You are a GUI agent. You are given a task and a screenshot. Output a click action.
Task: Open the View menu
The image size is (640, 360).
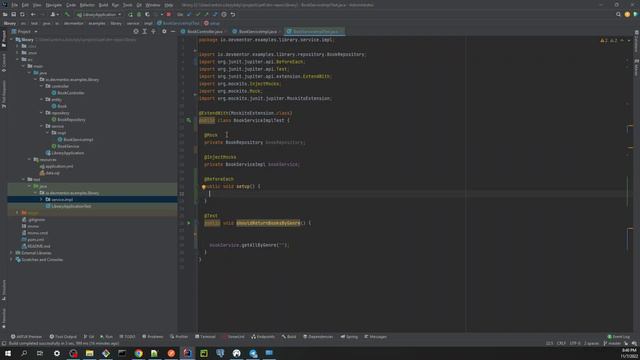37,5
